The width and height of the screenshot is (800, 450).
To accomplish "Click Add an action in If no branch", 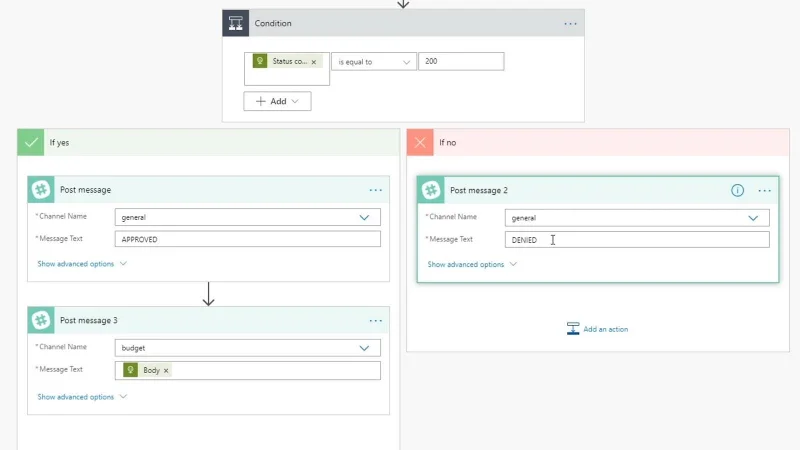I will (x=597, y=329).
